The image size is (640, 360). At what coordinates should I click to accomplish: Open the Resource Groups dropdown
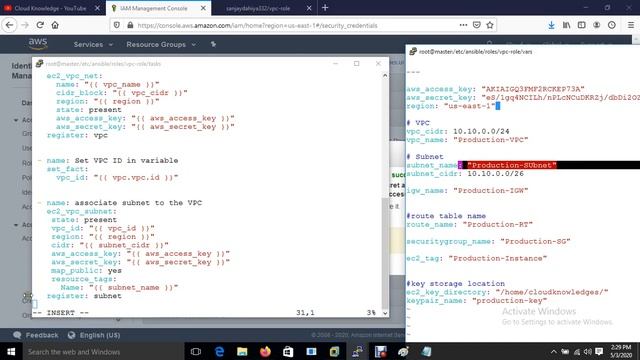[x=161, y=44]
